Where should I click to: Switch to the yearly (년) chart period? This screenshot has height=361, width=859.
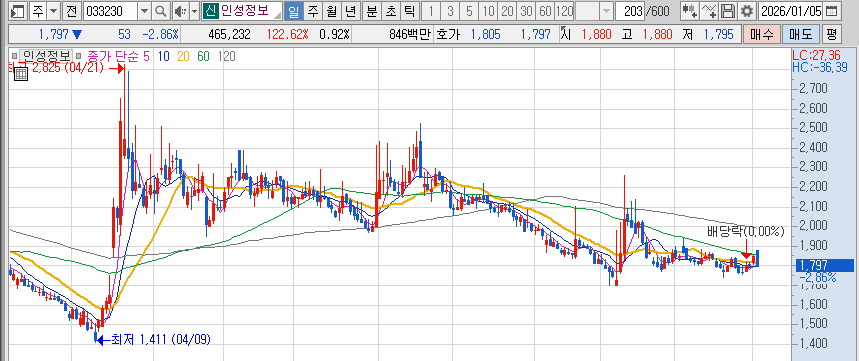pos(350,10)
